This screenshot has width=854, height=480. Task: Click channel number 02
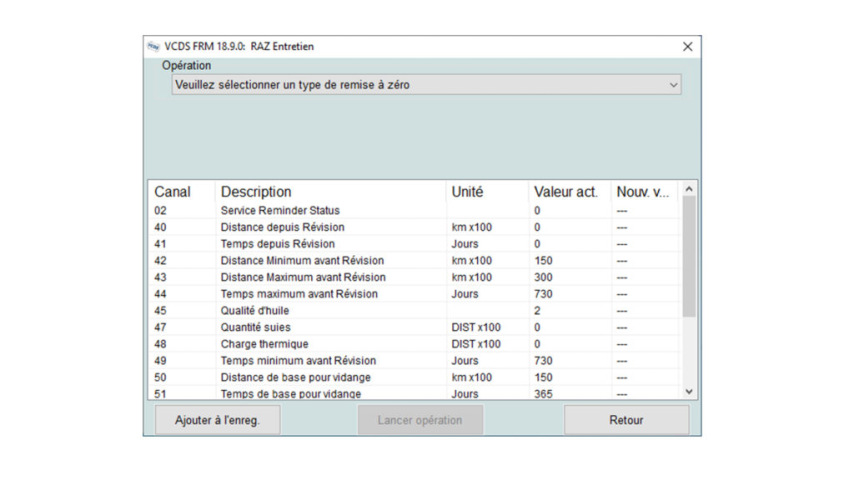160,210
